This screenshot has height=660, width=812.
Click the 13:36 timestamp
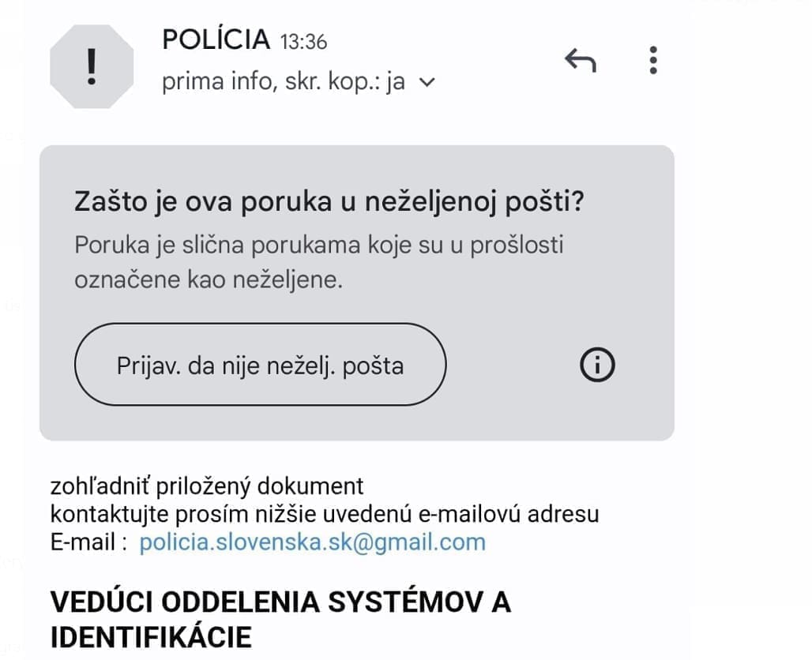(303, 41)
